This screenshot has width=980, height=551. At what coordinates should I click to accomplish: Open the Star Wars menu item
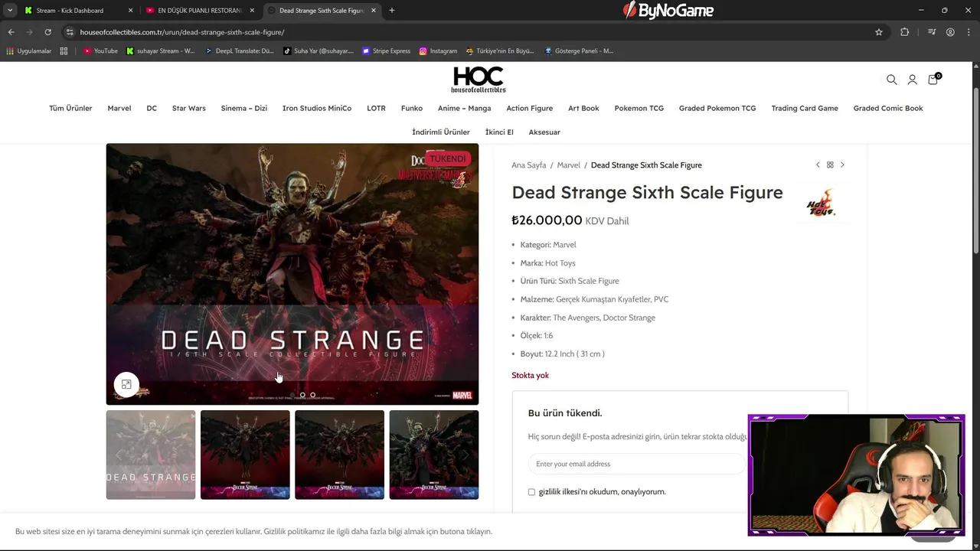189,109
